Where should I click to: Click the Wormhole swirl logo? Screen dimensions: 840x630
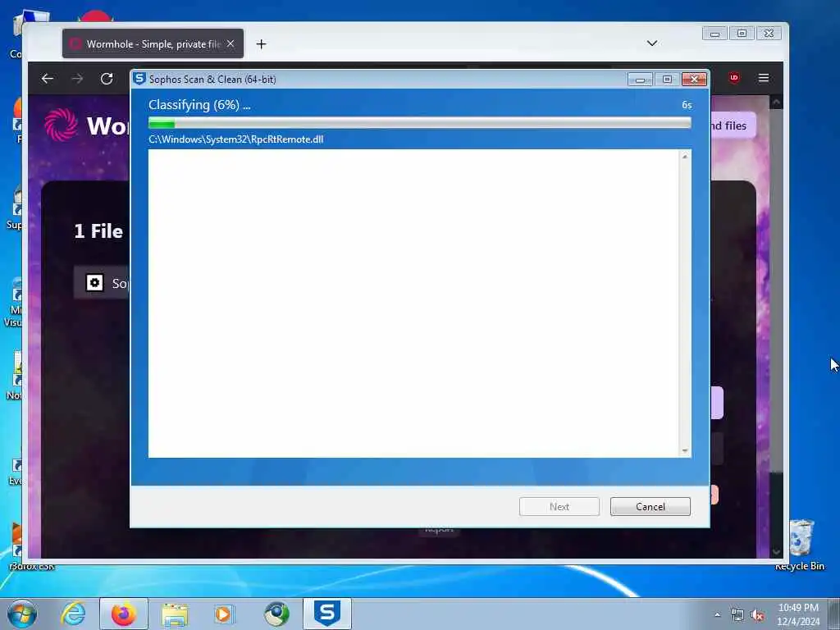[x=61, y=125]
